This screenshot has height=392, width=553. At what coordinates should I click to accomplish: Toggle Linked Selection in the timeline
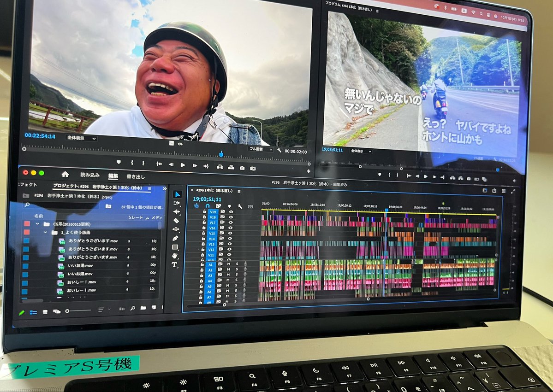(218, 206)
